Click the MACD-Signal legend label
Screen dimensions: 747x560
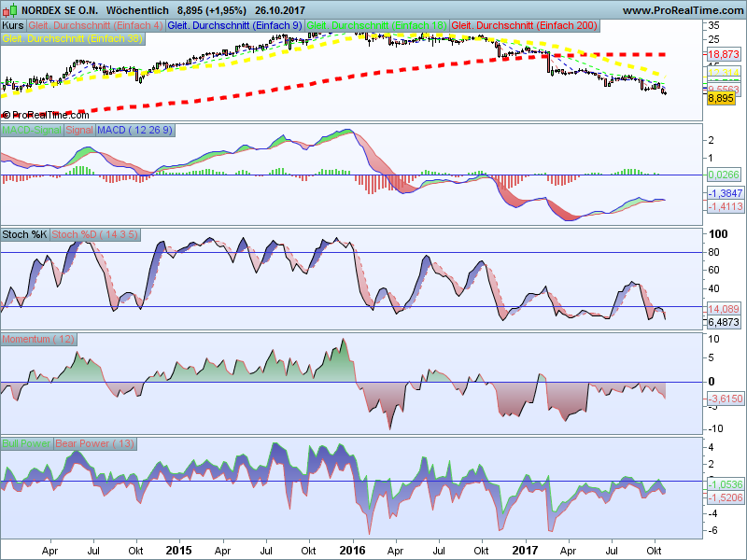click(x=32, y=130)
